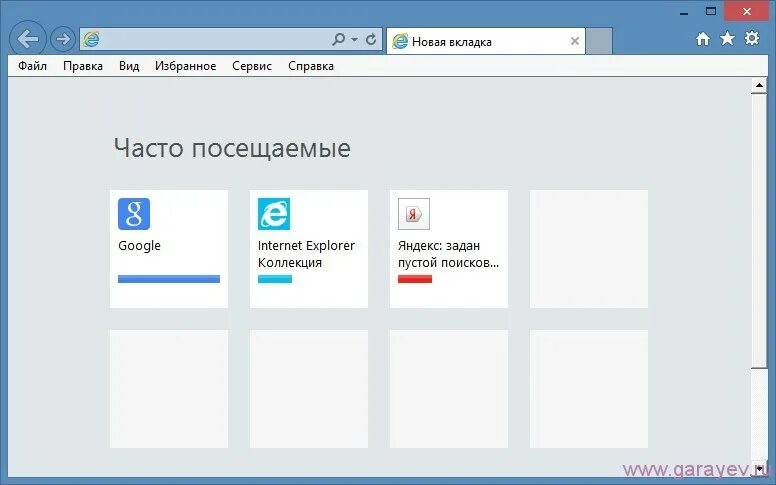Maximize the browser window
The width and height of the screenshot is (776, 485).
(x=711, y=11)
